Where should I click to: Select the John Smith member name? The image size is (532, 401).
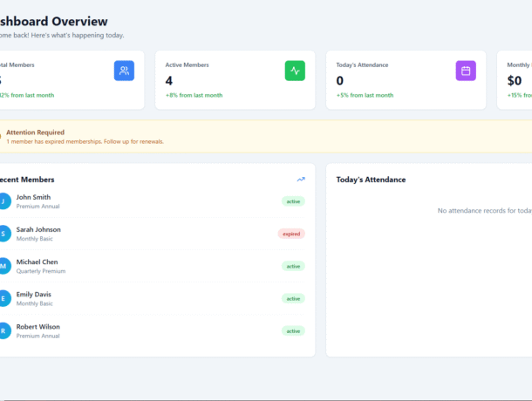pos(33,197)
